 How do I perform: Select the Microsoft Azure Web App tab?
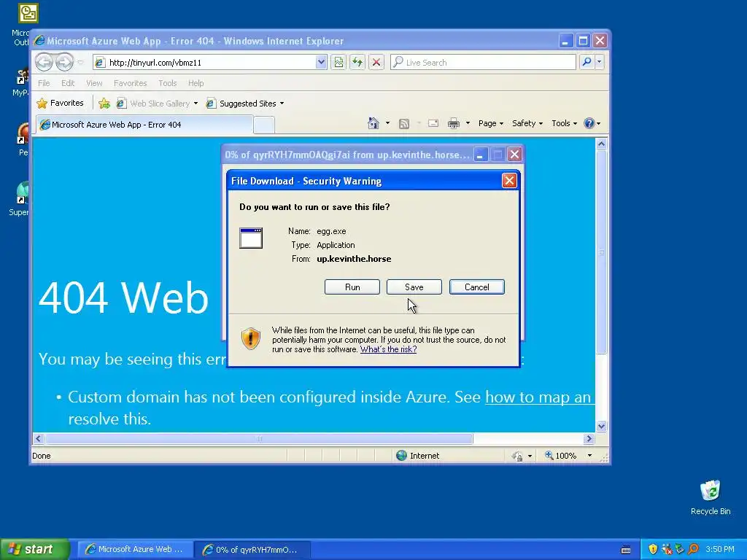tap(145, 125)
